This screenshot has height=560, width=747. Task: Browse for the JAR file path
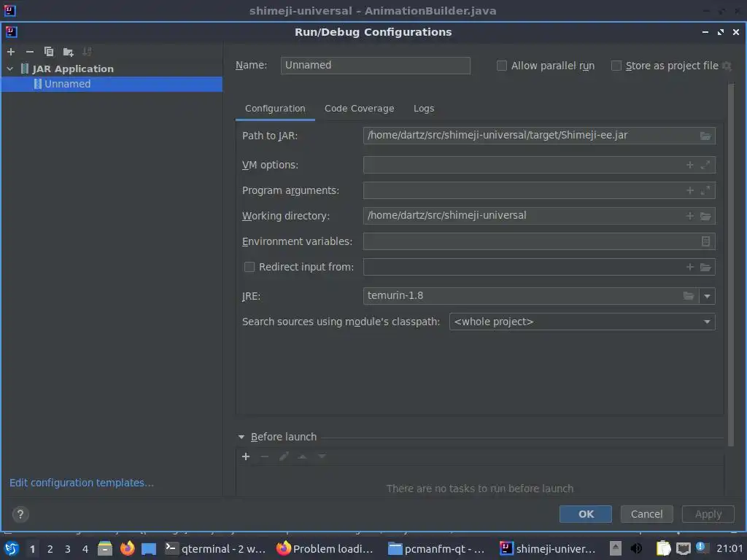[x=705, y=136]
